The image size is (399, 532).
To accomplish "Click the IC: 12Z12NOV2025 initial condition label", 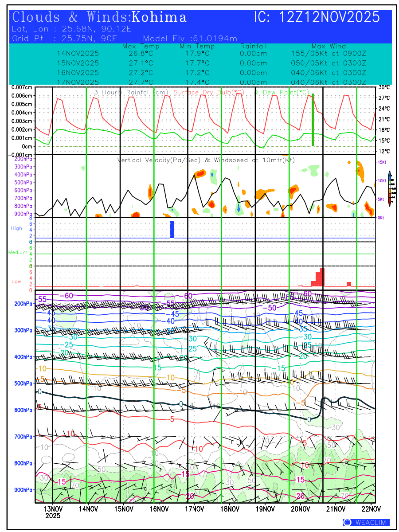I will 317,17.
